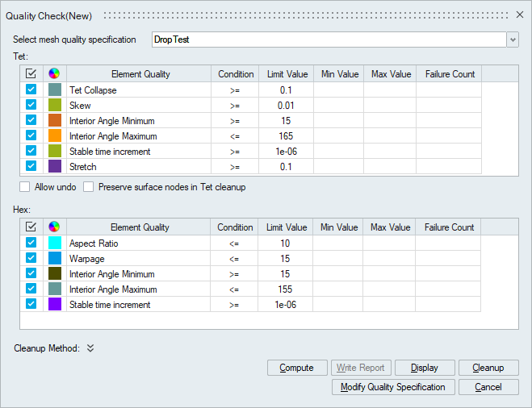Edit Interior Angle Maximum limit value 165
Screen dimensions: 532x408
pos(287,136)
